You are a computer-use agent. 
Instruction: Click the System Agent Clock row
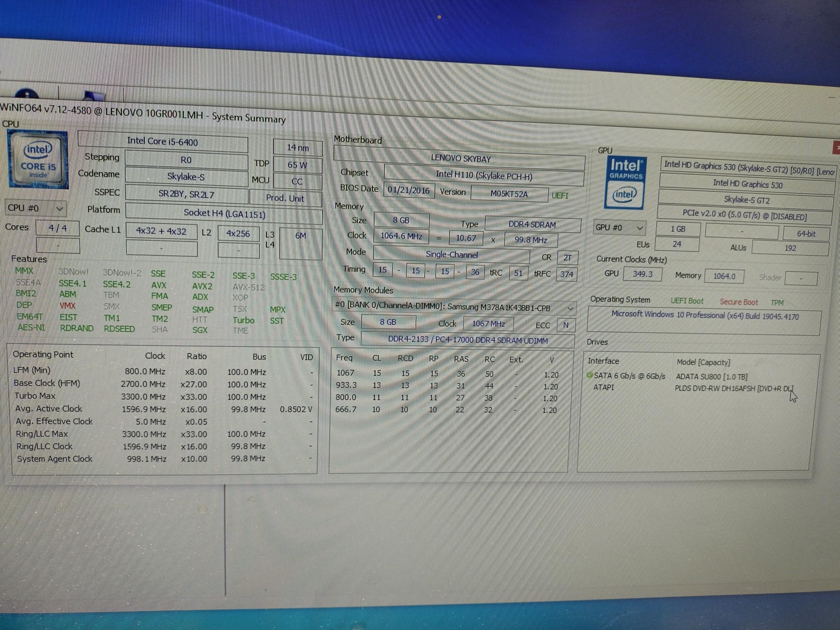click(x=164, y=459)
